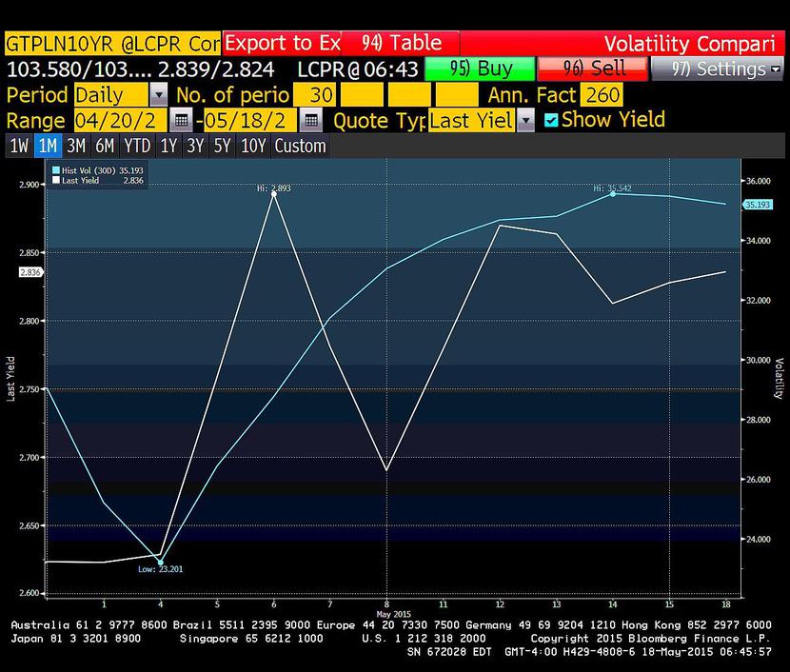Open the Table view

(x=401, y=44)
